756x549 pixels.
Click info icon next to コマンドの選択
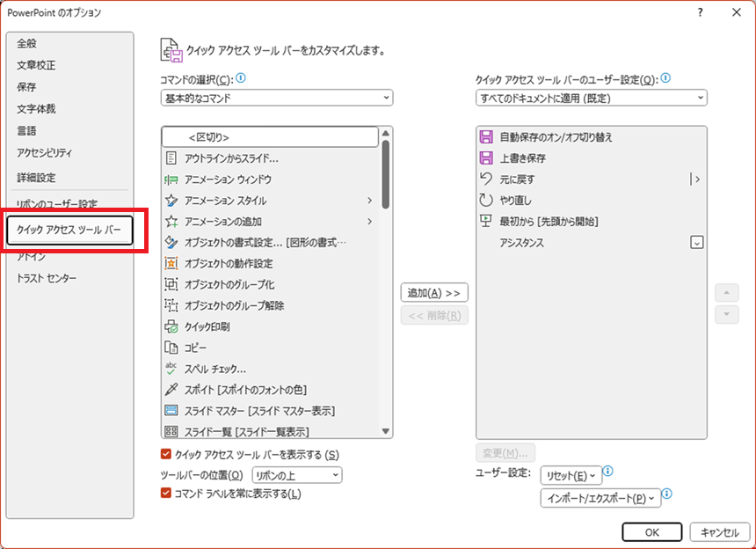coord(241,78)
